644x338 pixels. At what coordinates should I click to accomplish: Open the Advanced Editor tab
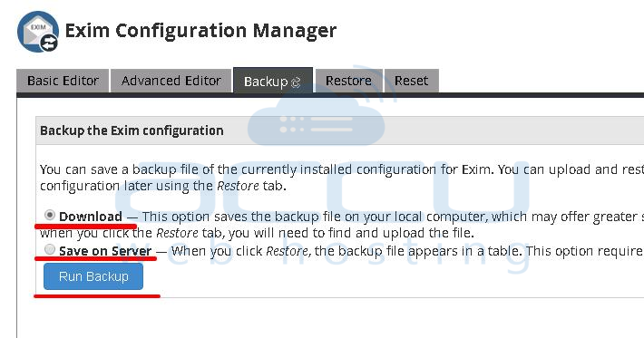pyautogui.click(x=171, y=81)
